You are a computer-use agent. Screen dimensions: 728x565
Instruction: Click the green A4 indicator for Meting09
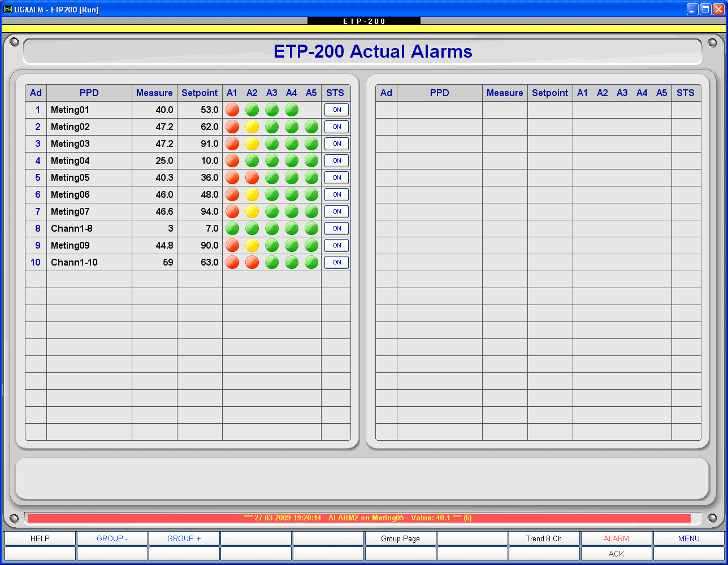click(292, 245)
